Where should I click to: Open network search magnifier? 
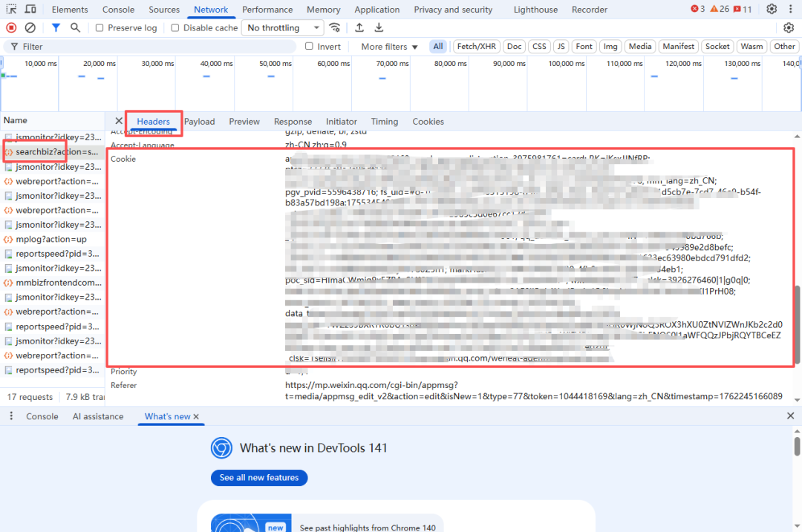[75, 27]
